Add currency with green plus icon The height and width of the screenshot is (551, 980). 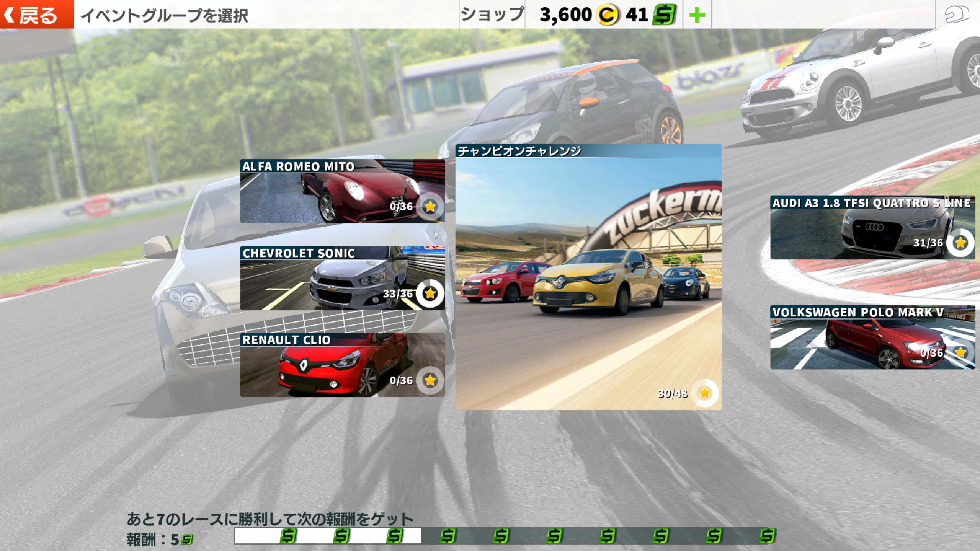(697, 15)
